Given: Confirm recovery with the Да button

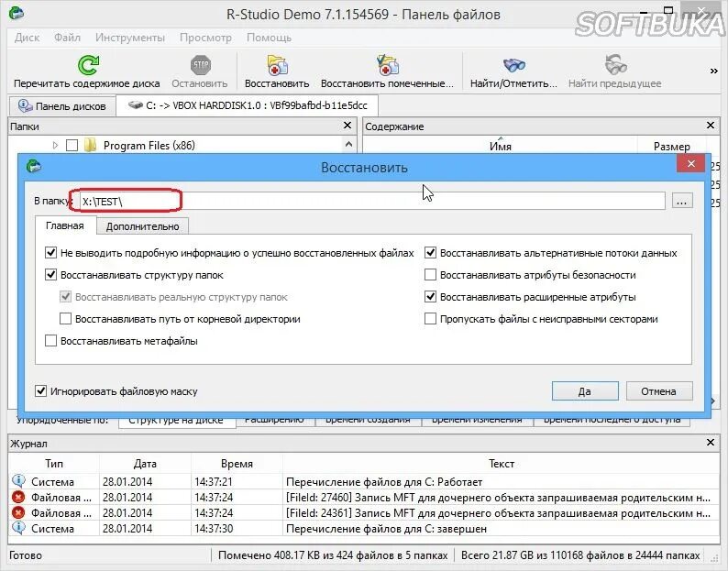Looking at the screenshot, I should 585,390.
